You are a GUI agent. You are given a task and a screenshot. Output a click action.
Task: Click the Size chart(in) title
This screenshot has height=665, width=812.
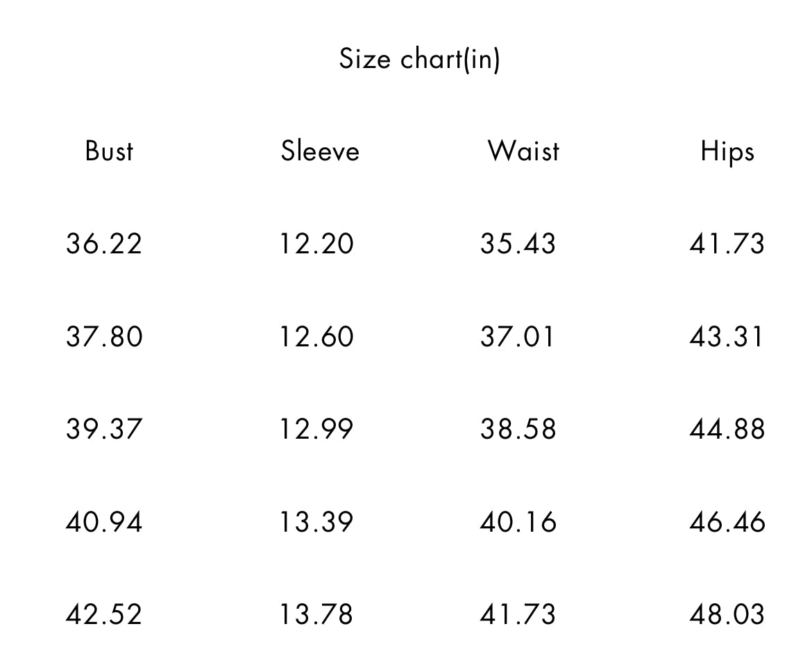[419, 59]
